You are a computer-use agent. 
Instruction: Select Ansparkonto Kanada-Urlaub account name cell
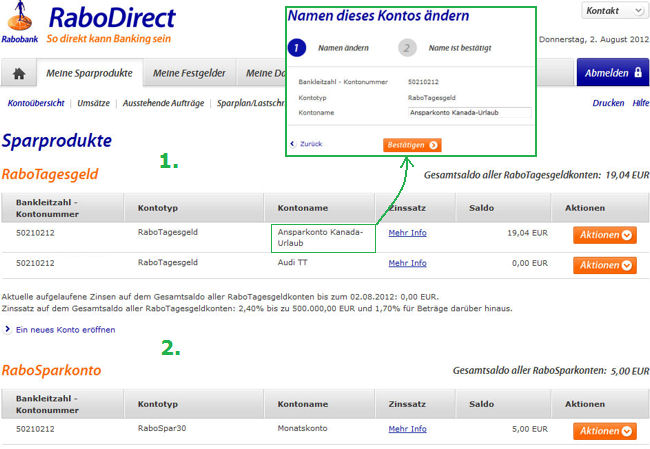point(323,238)
